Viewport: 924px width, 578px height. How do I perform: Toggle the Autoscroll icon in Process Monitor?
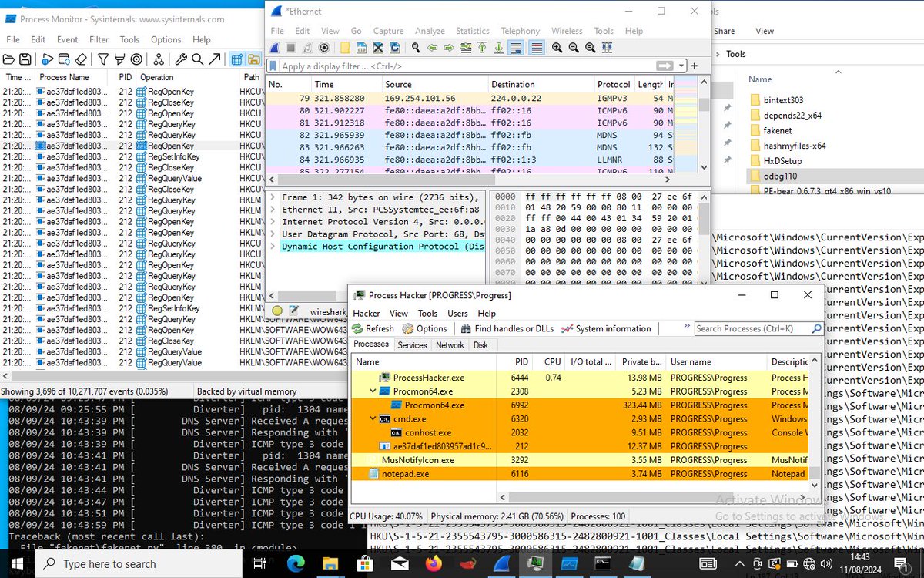coord(64,59)
